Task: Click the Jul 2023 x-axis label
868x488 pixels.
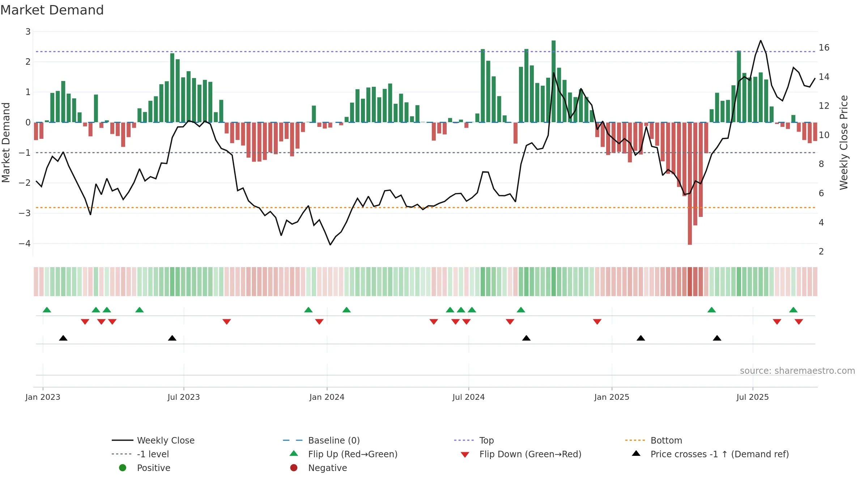Action: click(184, 397)
